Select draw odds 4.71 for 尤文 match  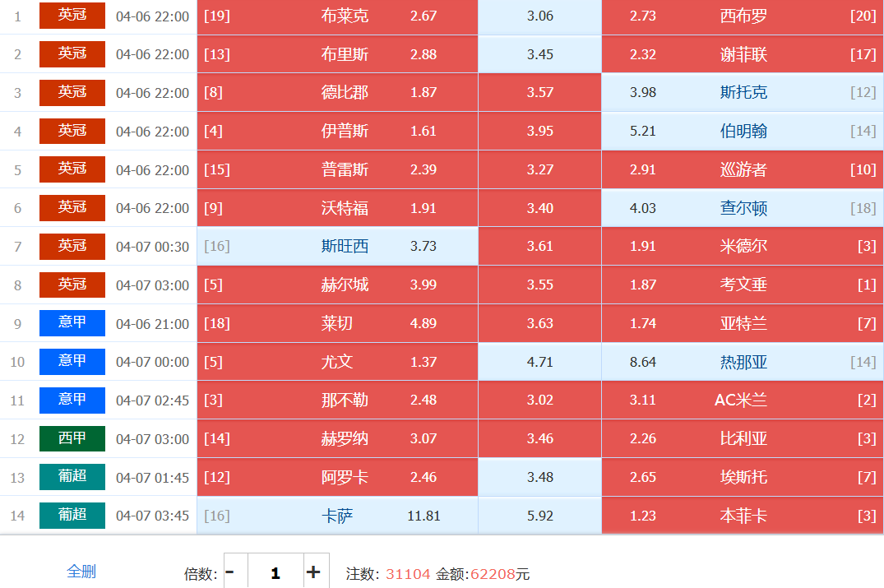coord(539,362)
